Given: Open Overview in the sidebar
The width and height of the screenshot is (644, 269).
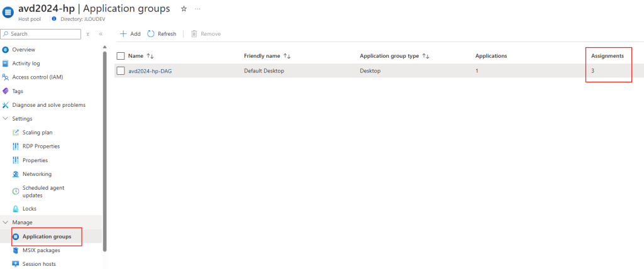Looking at the screenshot, I should point(23,50).
